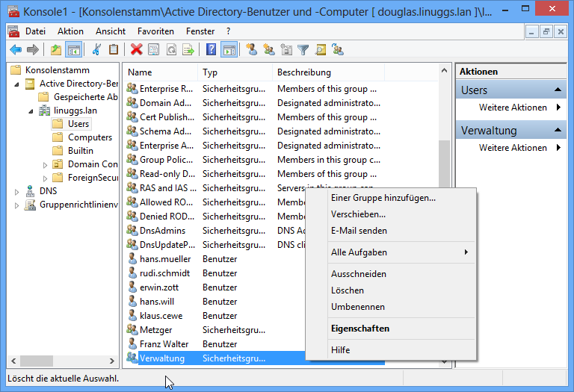
Task: Collapse the Users section in Aktionen pane
Action: click(558, 90)
